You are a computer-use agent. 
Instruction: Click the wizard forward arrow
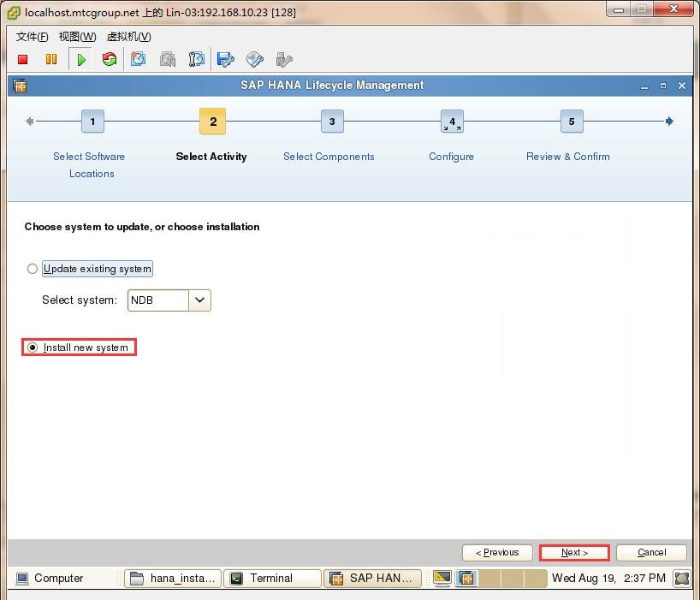tap(669, 121)
